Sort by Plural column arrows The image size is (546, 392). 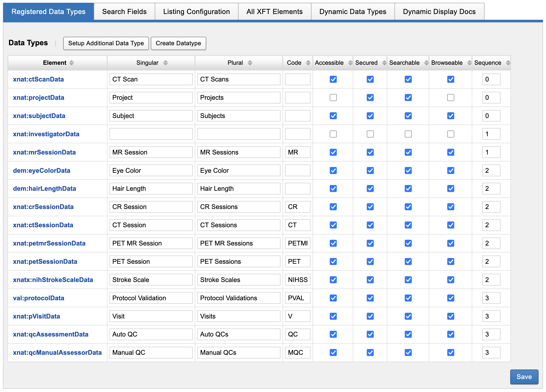250,63
